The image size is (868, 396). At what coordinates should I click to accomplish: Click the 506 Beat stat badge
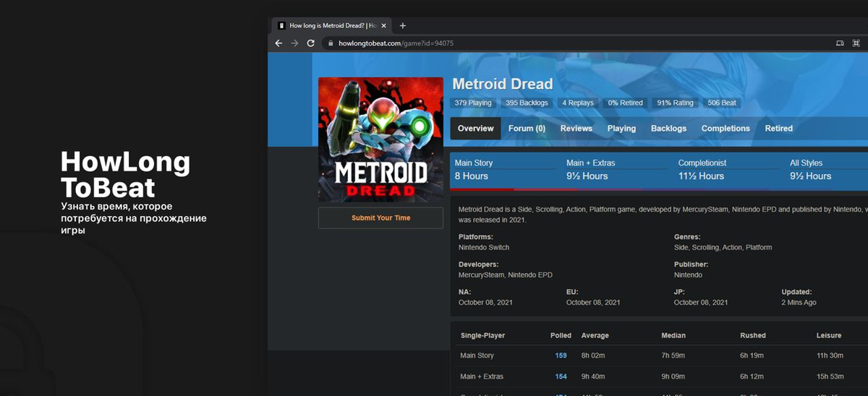tap(722, 103)
